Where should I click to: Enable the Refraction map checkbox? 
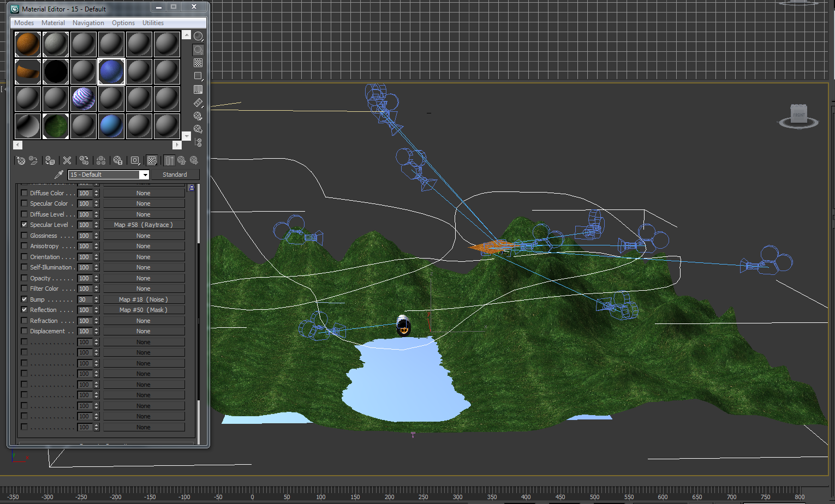[24, 320]
